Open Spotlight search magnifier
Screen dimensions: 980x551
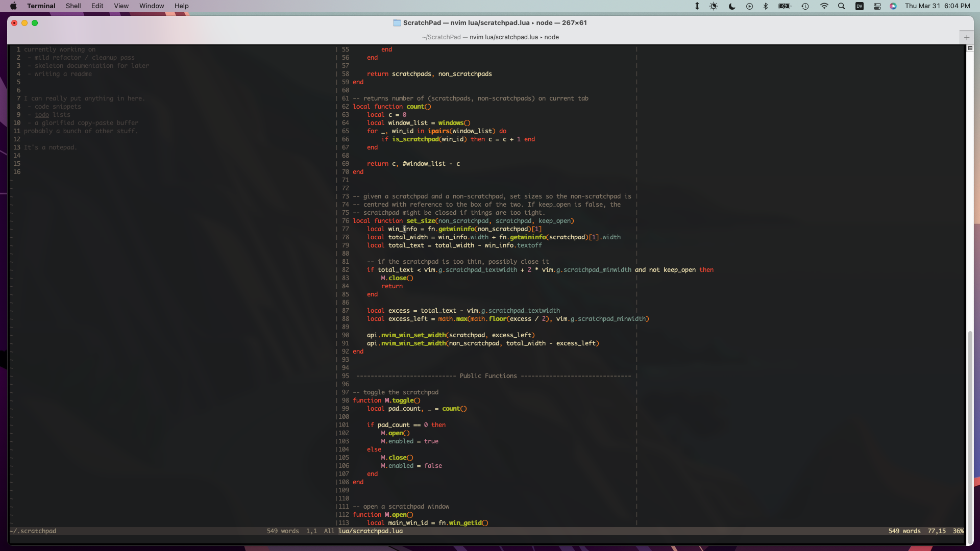point(842,6)
